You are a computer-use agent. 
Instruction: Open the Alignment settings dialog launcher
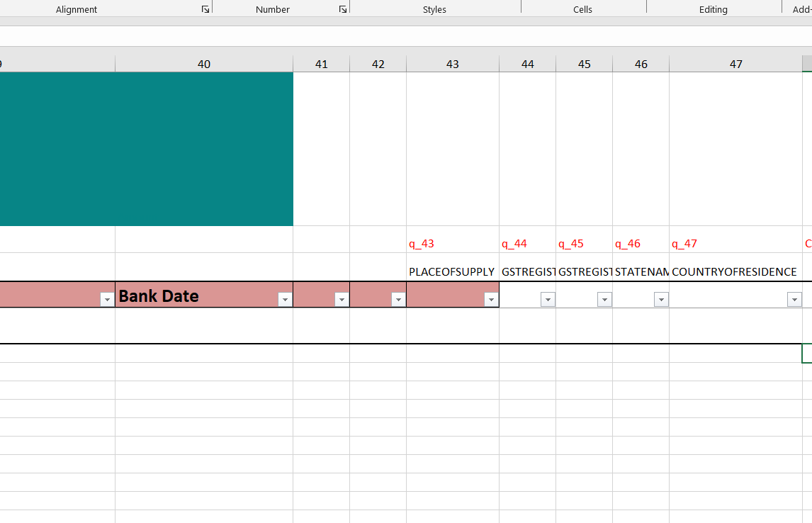tap(205, 9)
